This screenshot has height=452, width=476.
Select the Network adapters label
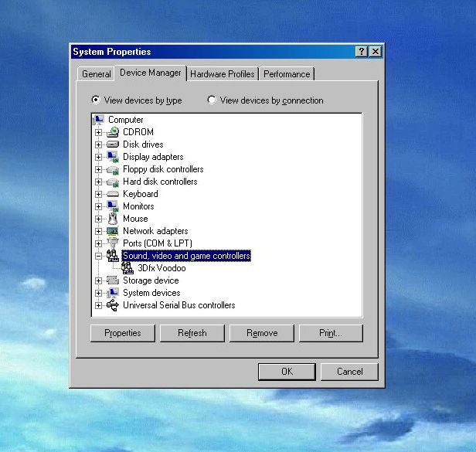pos(155,231)
